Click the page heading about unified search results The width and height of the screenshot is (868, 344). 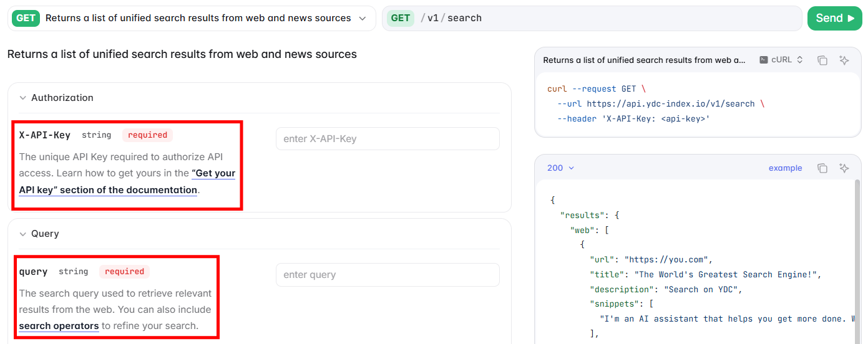(182, 54)
